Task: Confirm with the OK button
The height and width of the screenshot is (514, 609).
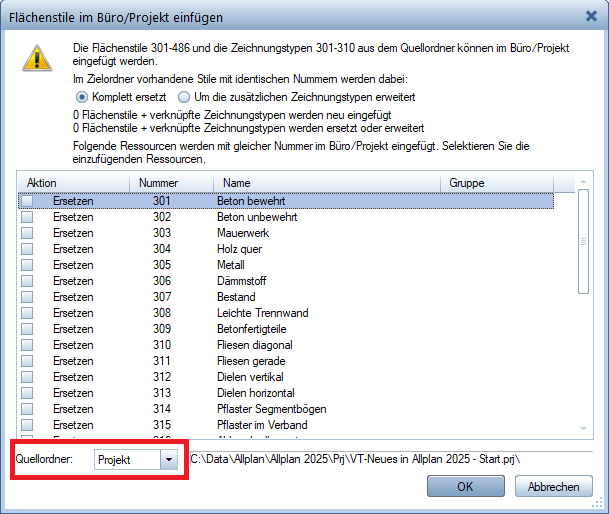Action: [466, 486]
